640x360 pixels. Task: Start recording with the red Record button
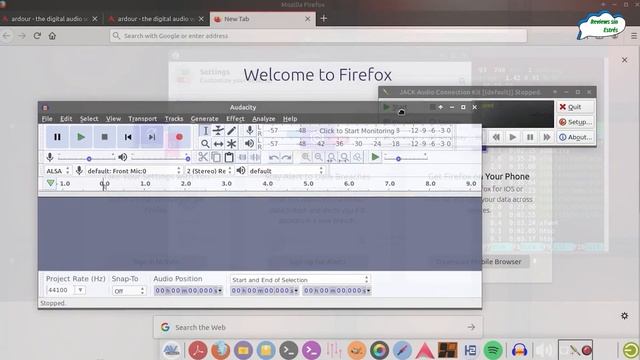[x=179, y=137]
